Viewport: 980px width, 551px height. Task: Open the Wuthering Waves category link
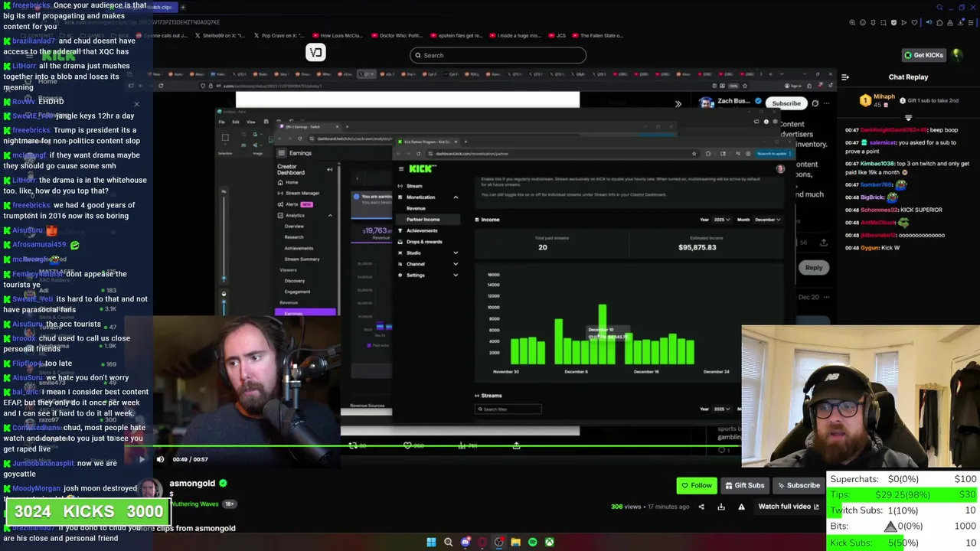click(x=194, y=504)
